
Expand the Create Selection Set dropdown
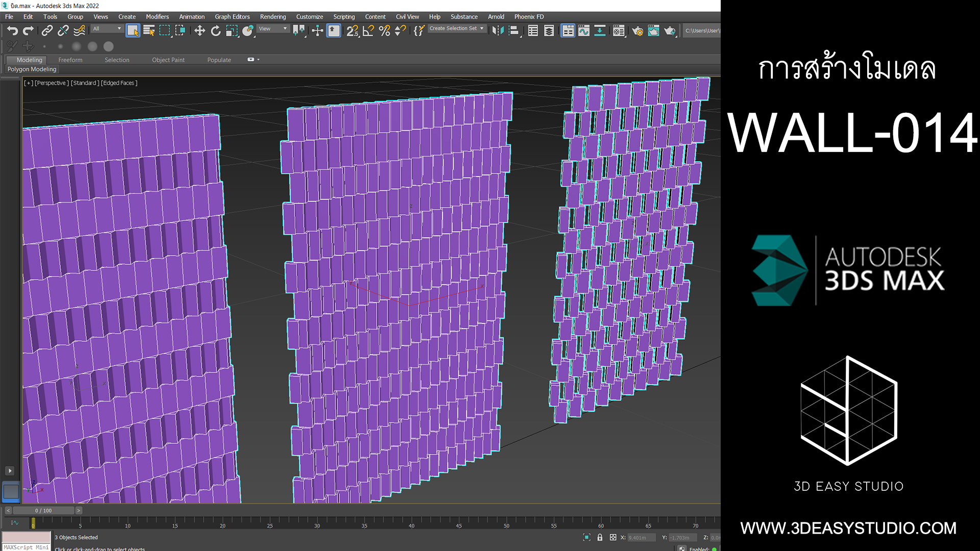click(456, 29)
